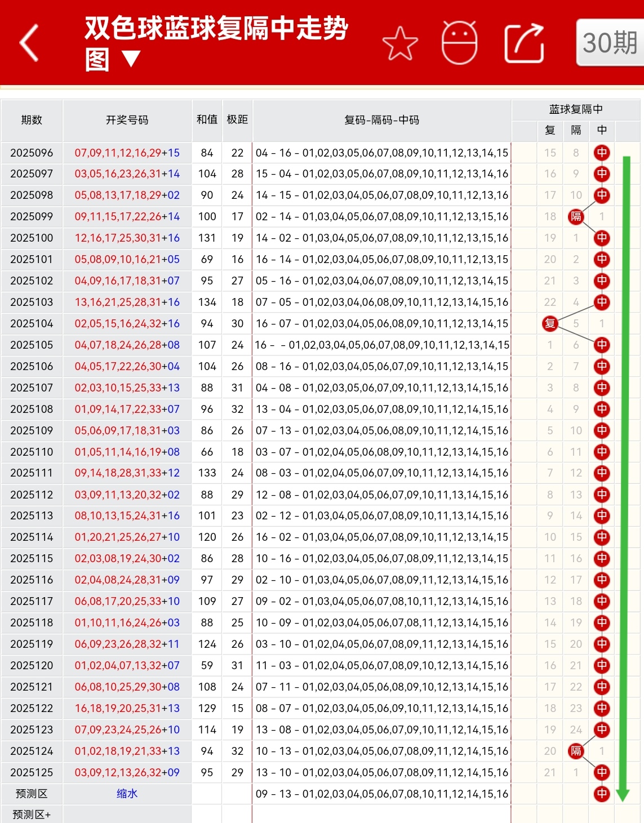The image size is (644, 823).
Task: Open the title dropdown arrow
Action: pyautogui.click(x=131, y=59)
